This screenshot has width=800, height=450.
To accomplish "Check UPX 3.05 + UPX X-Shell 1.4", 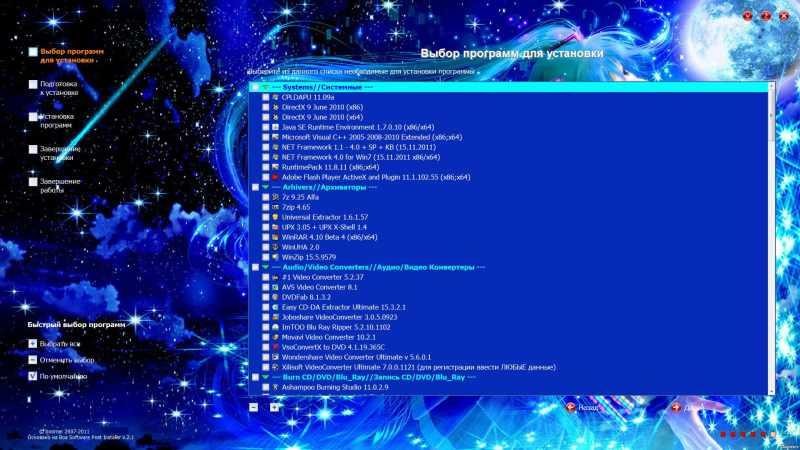I will [265, 227].
